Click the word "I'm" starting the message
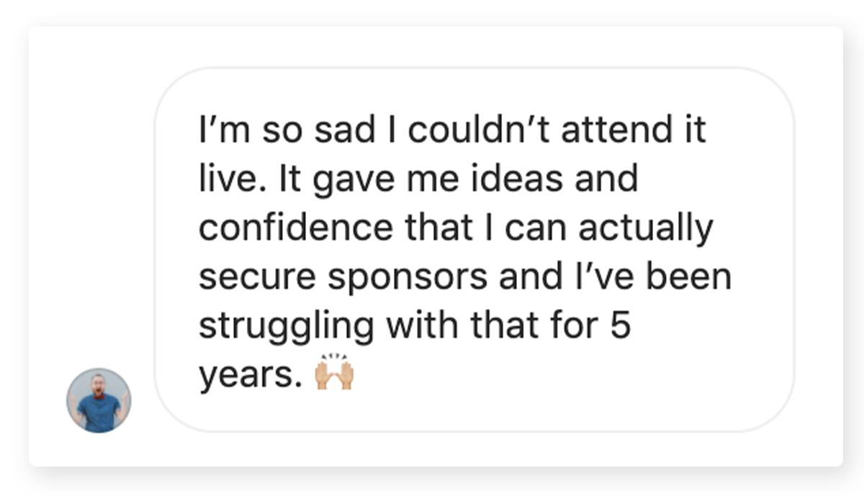 [219, 131]
